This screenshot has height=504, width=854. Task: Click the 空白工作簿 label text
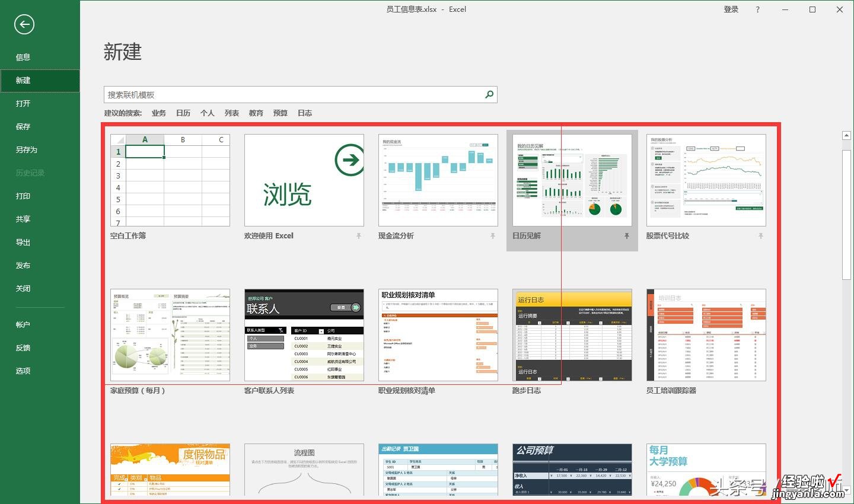[128, 236]
